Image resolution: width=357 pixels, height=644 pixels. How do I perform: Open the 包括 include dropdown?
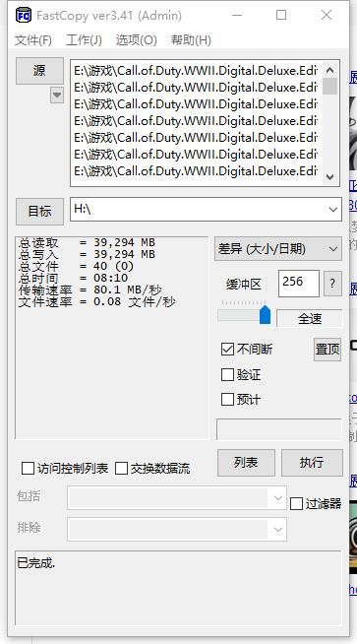pos(277,498)
